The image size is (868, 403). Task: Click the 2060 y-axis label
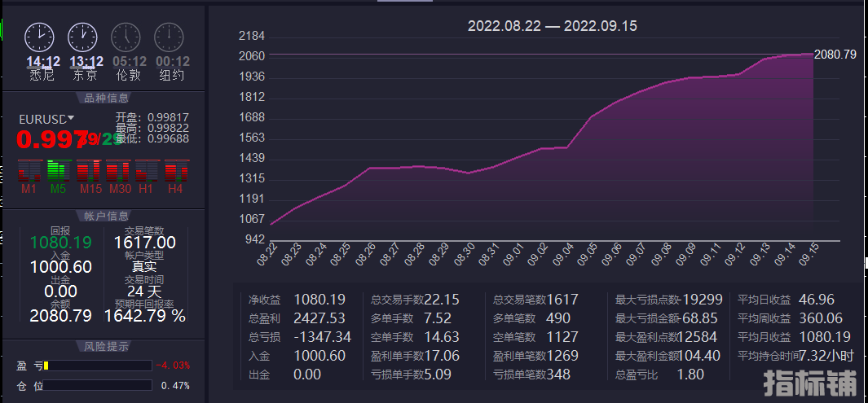252,56
